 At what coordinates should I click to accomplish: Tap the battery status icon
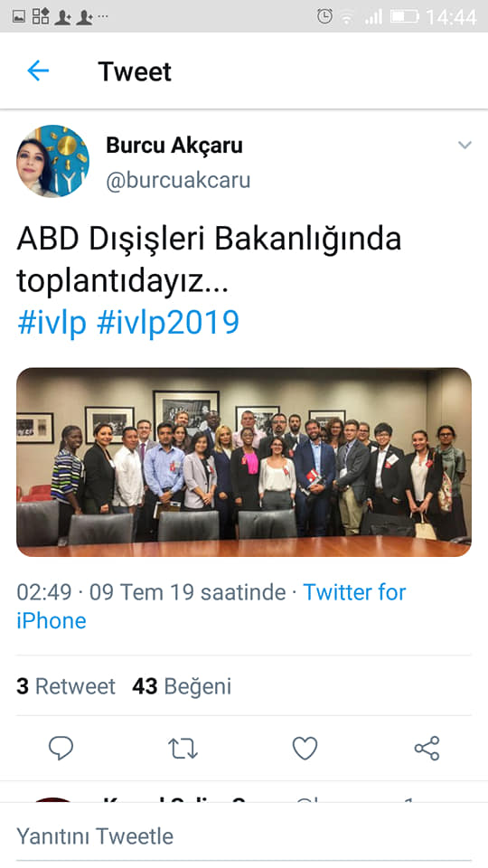click(405, 16)
